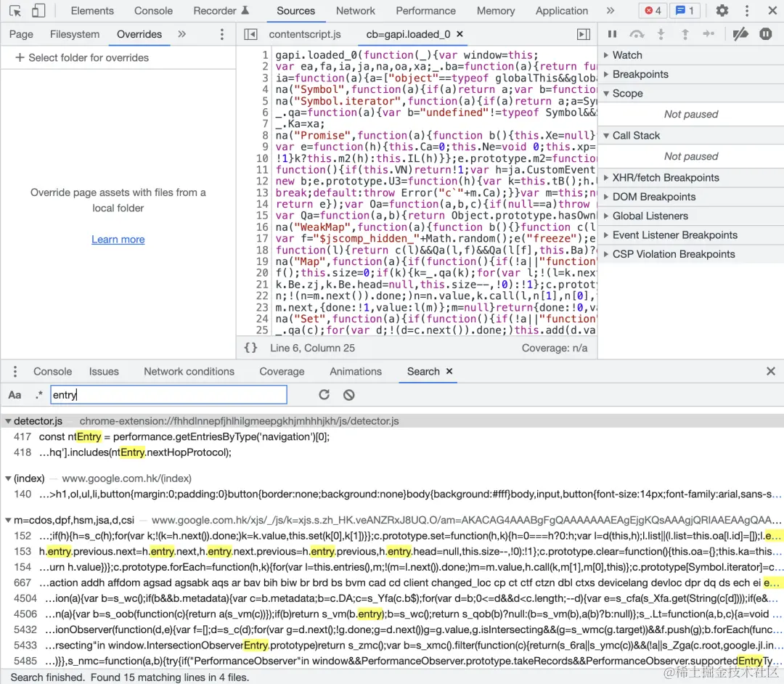Open the Coverage drawer tab
Image resolution: width=784 pixels, height=684 pixels.
coord(282,372)
